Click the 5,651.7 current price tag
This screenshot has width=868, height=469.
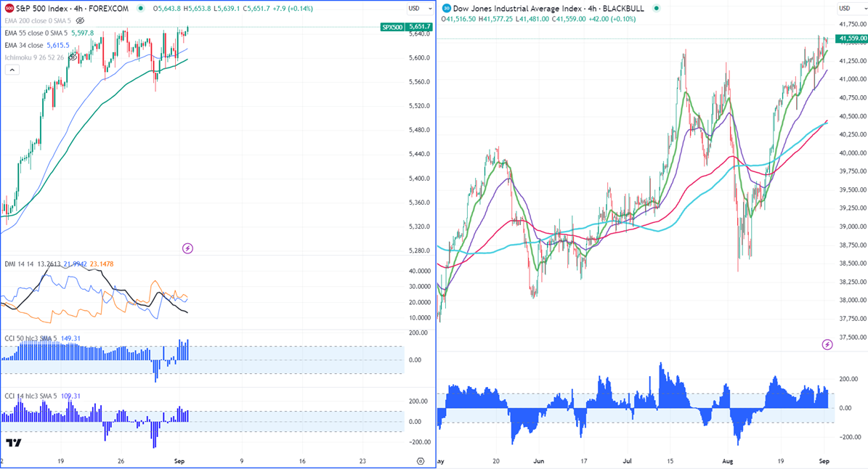point(420,27)
